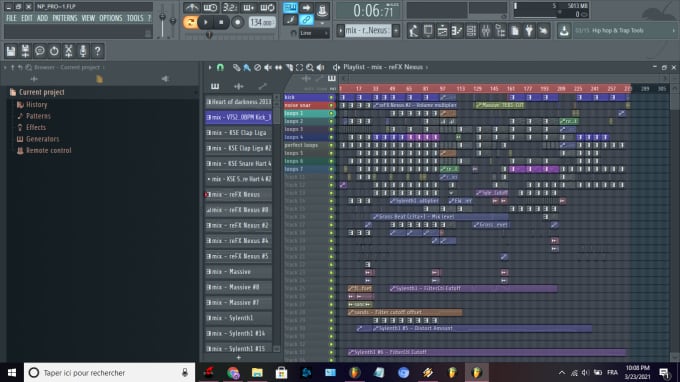The width and height of the screenshot is (680, 382).
Task: Open the OPTIONS menu
Action: pos(111,18)
